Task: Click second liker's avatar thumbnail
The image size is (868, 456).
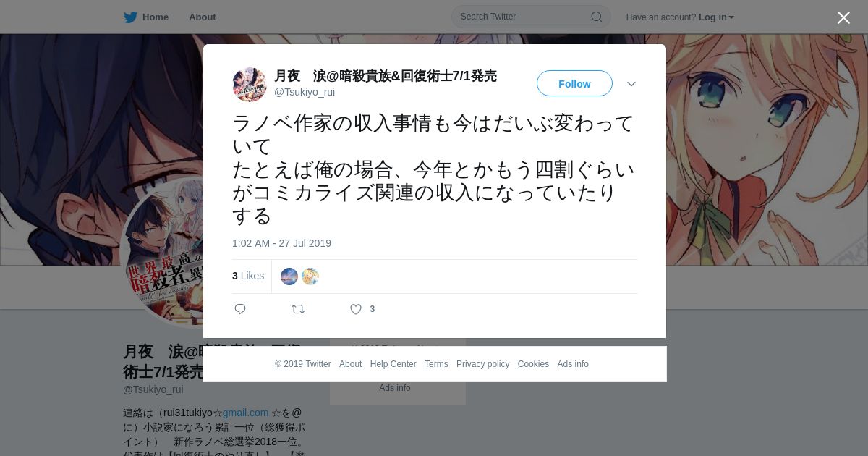Action: click(x=310, y=276)
